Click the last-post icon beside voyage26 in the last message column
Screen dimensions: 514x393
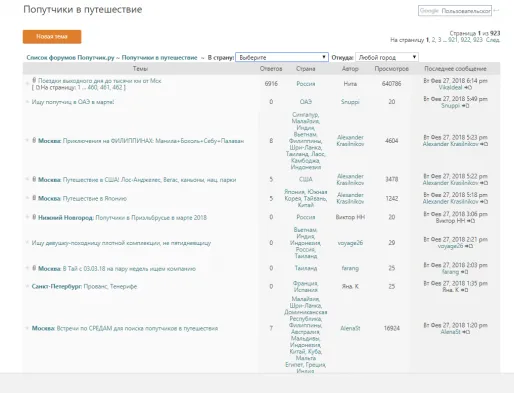click(469, 246)
